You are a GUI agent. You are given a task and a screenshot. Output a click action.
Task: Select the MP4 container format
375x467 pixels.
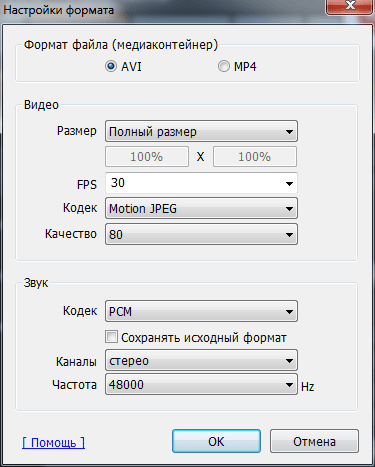224,66
